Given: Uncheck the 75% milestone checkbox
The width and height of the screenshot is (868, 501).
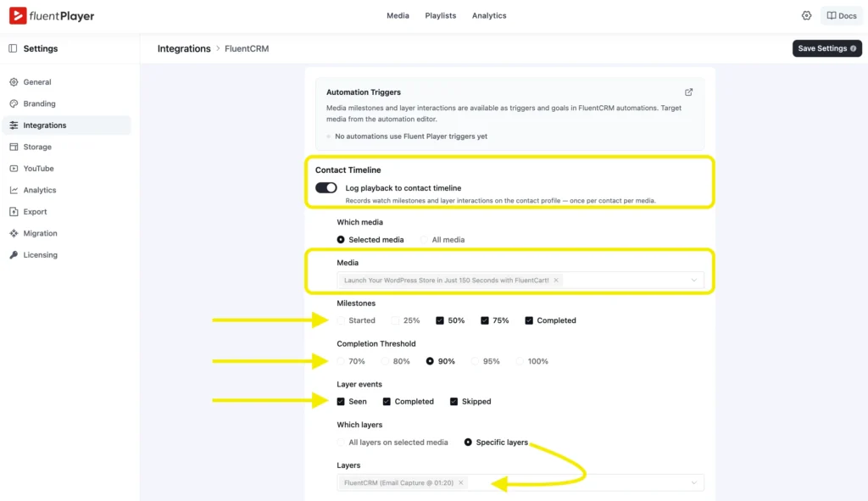Looking at the screenshot, I should (484, 320).
